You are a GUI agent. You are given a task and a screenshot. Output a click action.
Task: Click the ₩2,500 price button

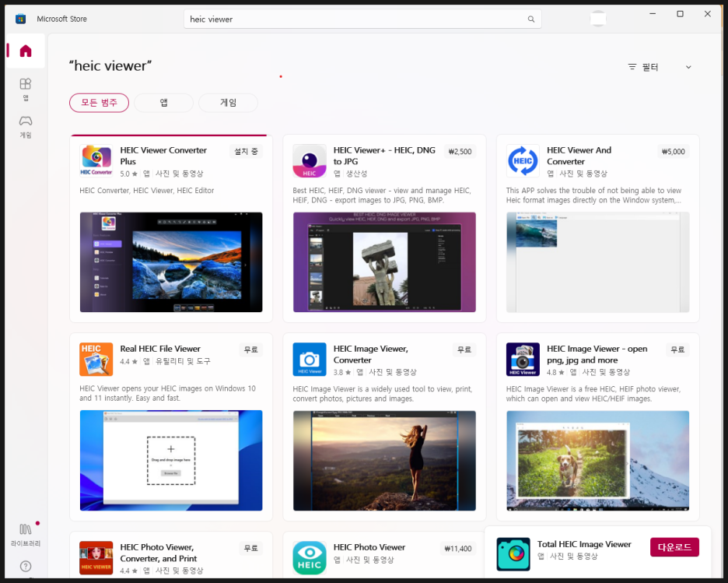click(460, 152)
